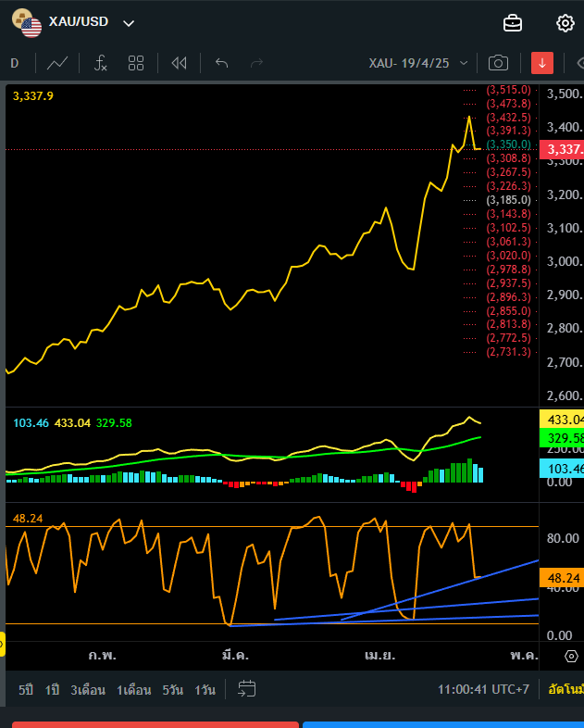Click the red download arrow button
Viewport: 584px width, 728px height.
(x=542, y=63)
